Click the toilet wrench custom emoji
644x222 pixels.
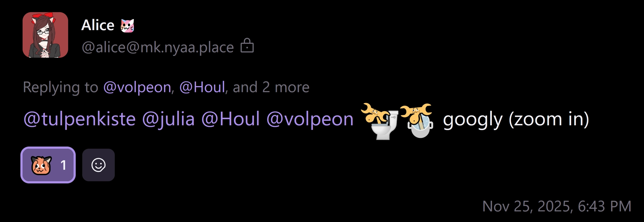point(380,121)
